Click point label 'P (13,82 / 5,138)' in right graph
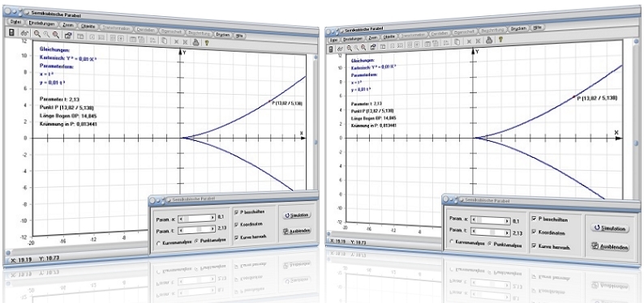 (x=597, y=98)
